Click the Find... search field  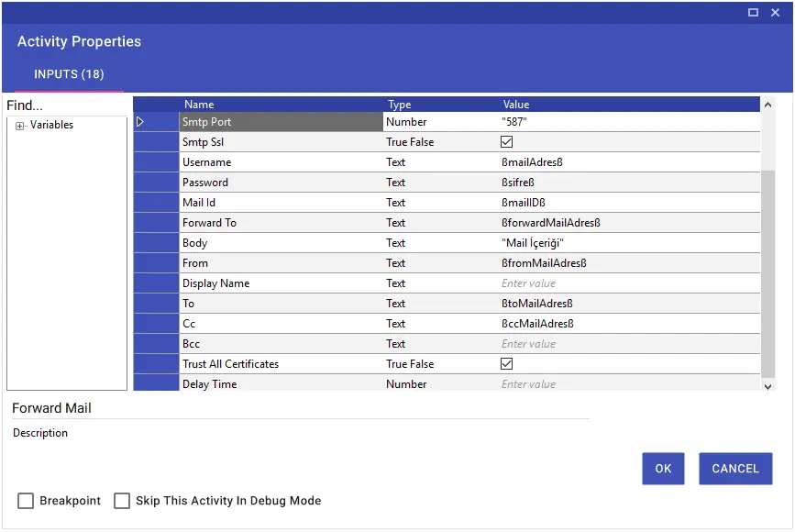67,105
